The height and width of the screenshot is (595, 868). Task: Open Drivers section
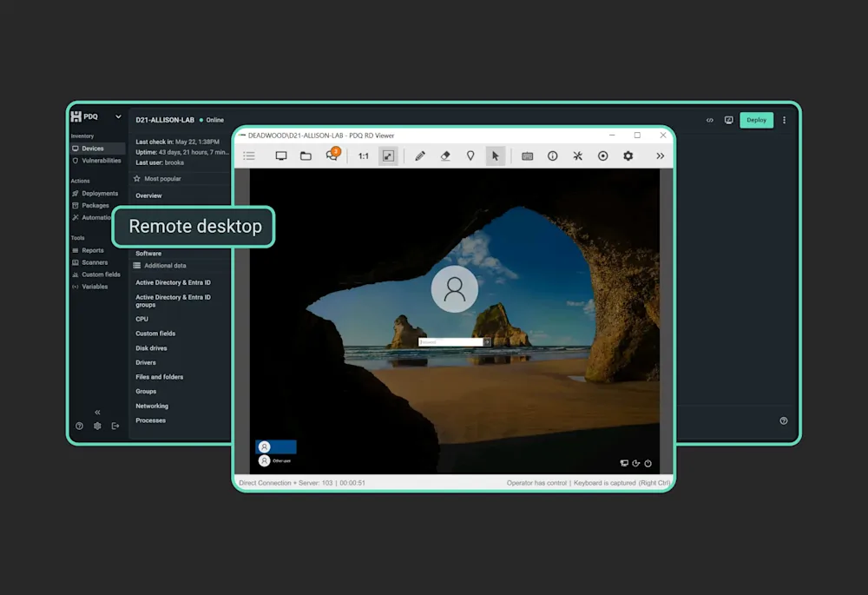click(146, 363)
